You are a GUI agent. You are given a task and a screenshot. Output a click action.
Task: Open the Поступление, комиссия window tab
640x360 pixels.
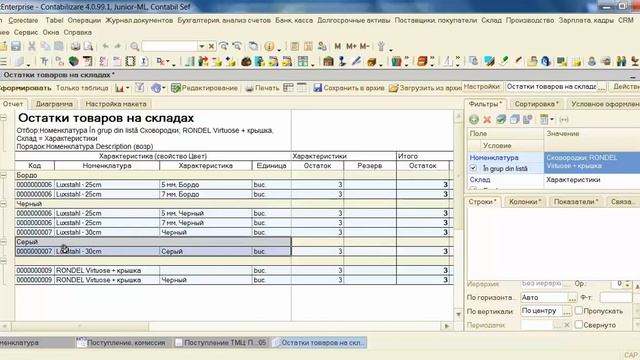(121, 342)
